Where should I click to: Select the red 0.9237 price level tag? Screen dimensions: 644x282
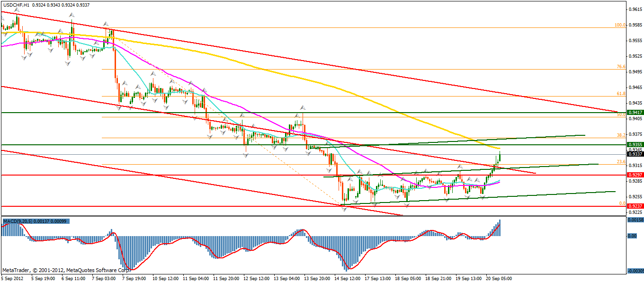click(x=635, y=206)
